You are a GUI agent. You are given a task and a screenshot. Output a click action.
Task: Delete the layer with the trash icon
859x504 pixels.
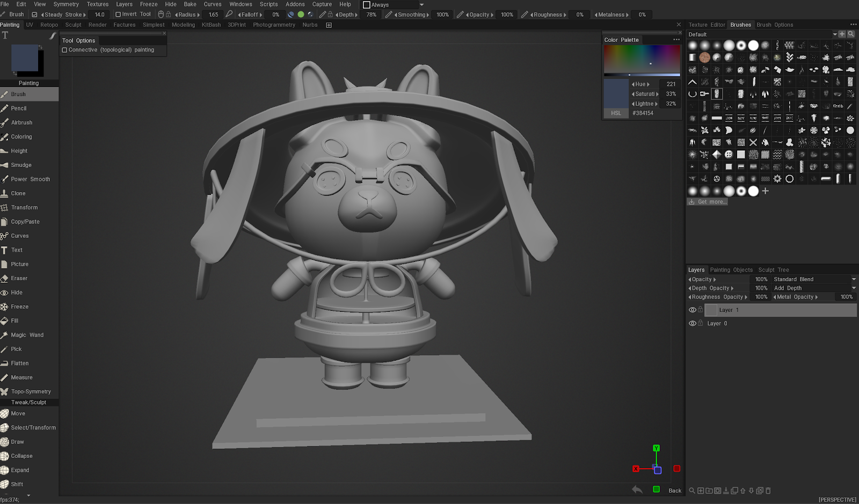[x=768, y=491]
